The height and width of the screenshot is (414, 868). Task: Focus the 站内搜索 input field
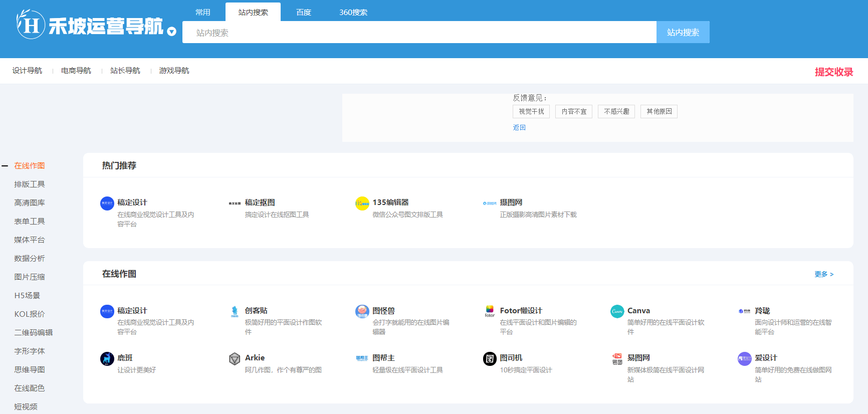419,32
